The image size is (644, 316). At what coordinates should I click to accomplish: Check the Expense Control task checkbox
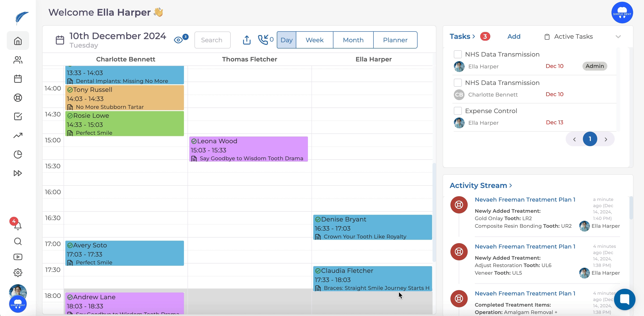(x=458, y=111)
